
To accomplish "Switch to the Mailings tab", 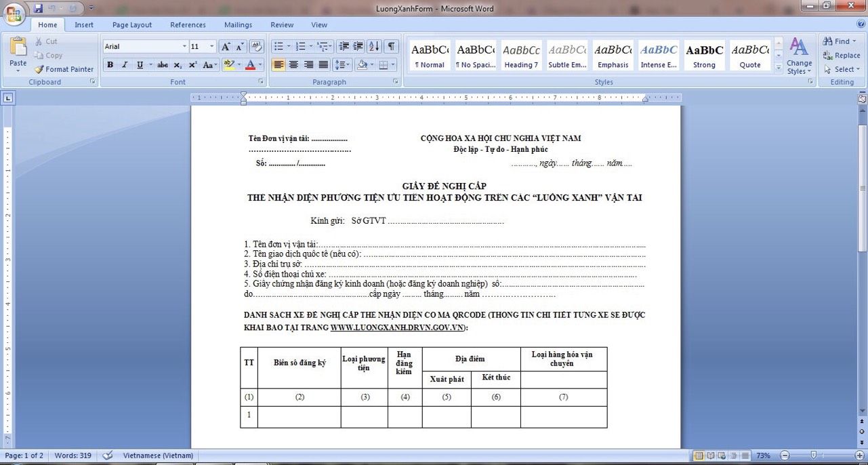I will point(239,24).
